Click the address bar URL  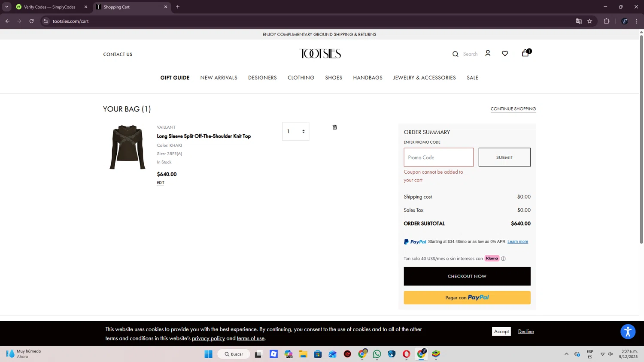(71, 21)
